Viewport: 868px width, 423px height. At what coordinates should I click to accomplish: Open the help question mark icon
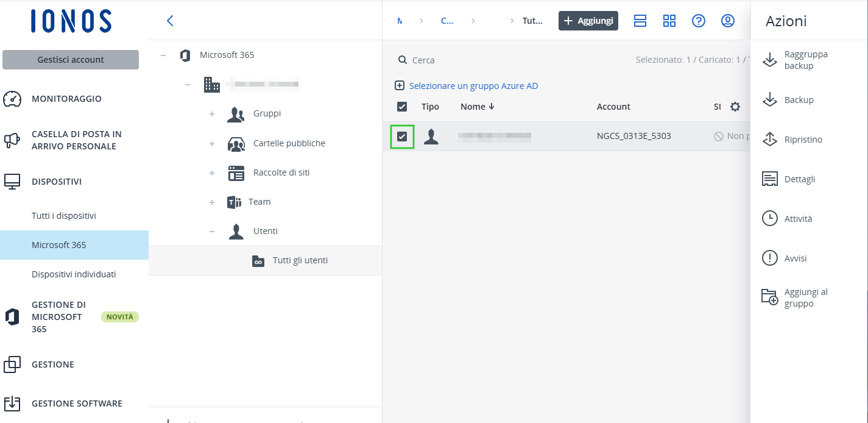(699, 21)
